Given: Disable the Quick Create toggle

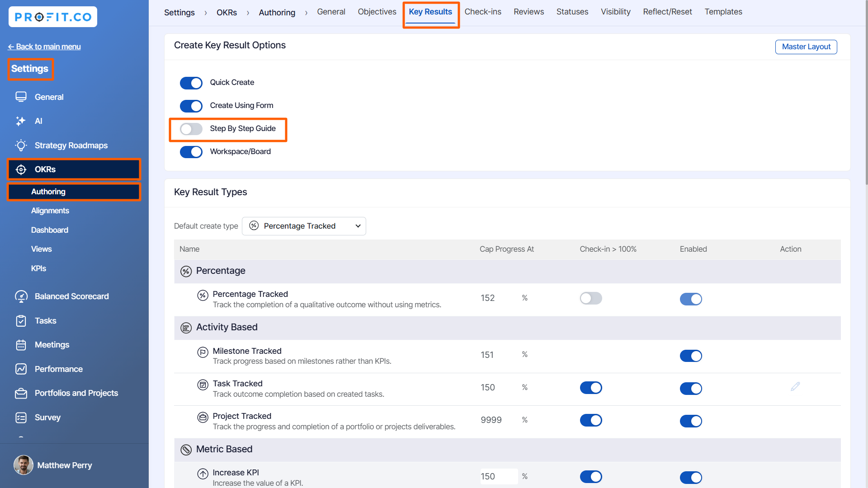Looking at the screenshot, I should pyautogui.click(x=191, y=83).
